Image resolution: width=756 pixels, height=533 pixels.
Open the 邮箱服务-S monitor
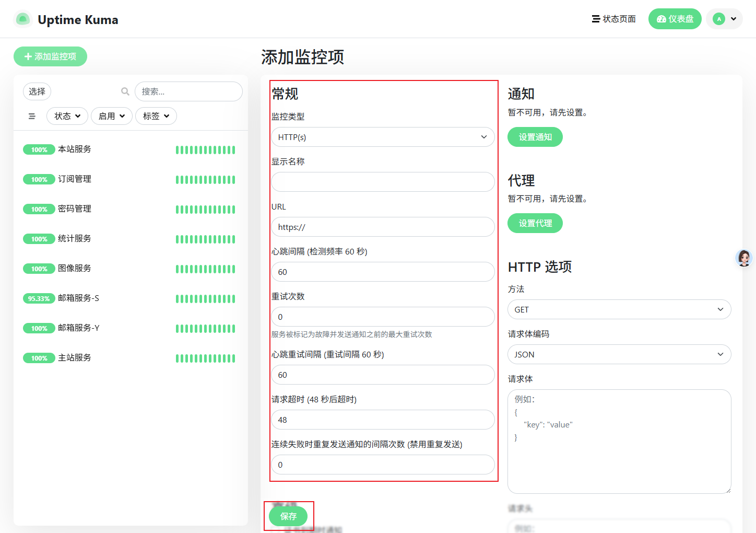coord(131,298)
